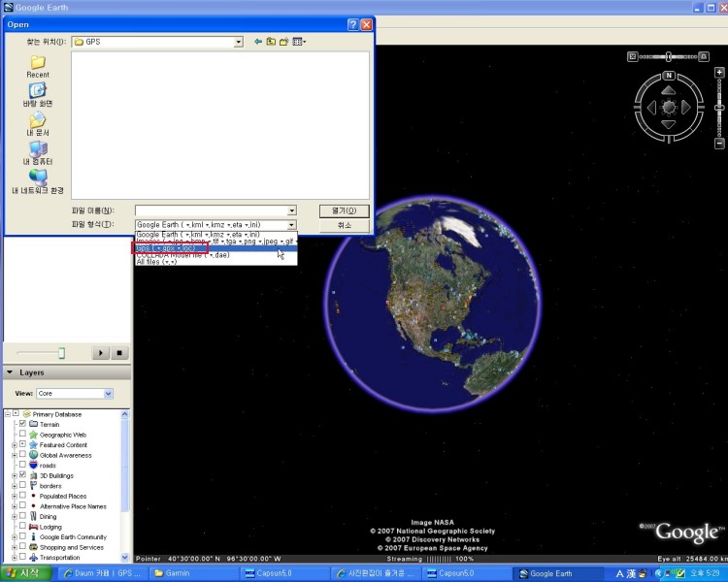Screen dimensions: 728x582
Task: Expand the 3D Buildings node
Action: point(15,475)
